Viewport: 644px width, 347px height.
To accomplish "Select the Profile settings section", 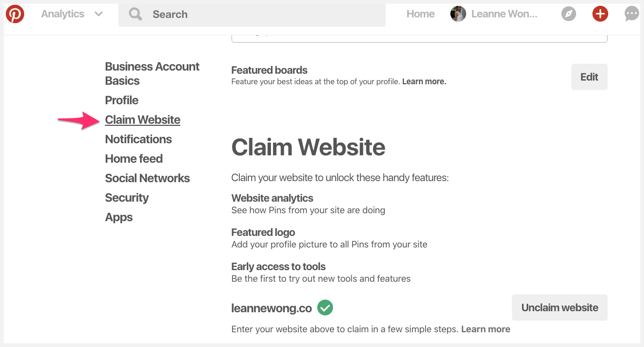I will pos(122,100).
